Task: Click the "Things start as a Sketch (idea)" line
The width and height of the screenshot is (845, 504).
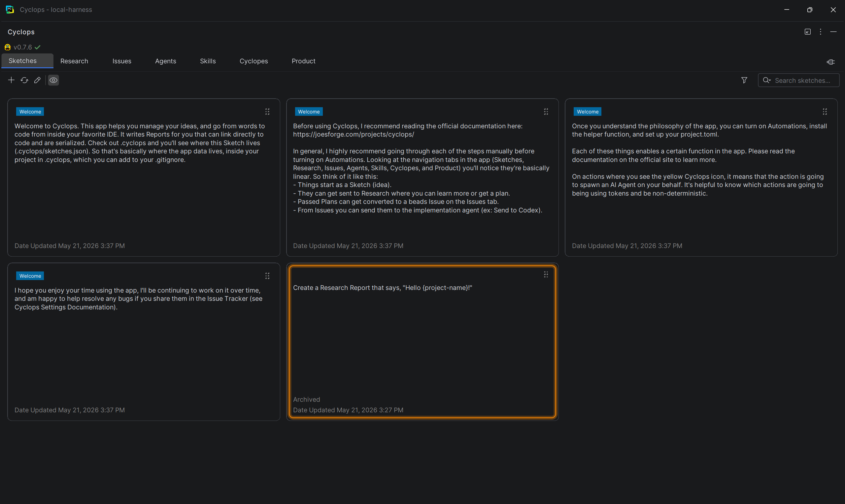Action: pyautogui.click(x=343, y=185)
